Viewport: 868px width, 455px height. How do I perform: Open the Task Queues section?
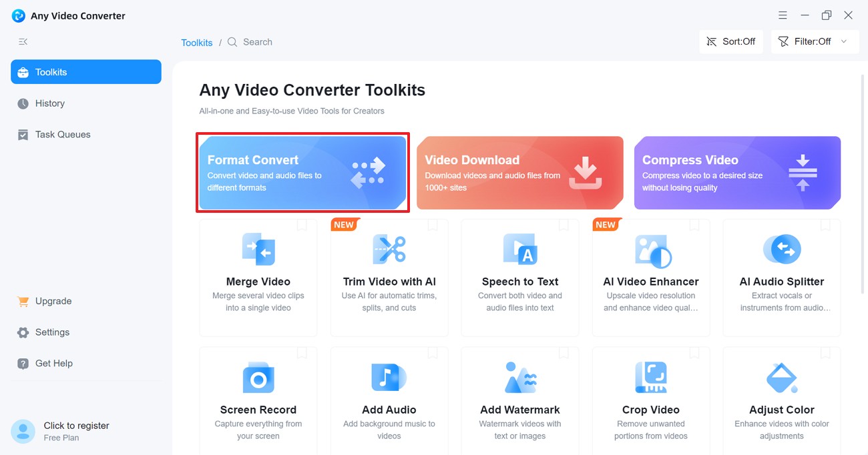click(63, 134)
